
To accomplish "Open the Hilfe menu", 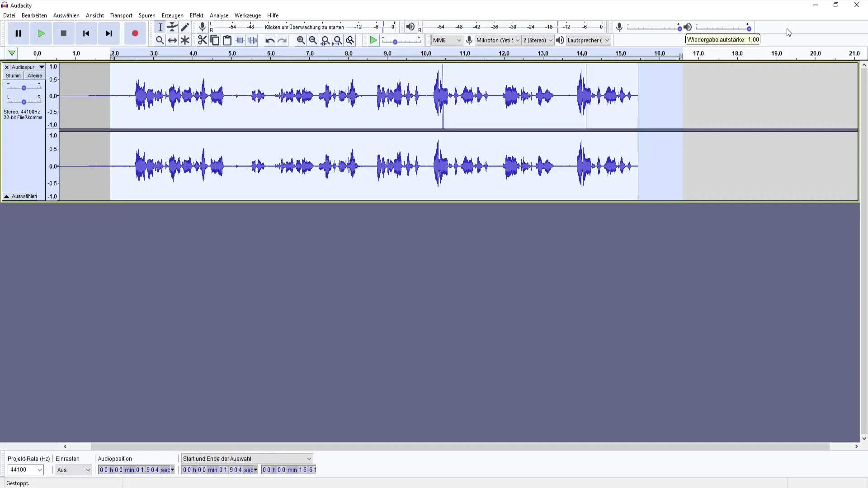I will pyautogui.click(x=273, y=15).
